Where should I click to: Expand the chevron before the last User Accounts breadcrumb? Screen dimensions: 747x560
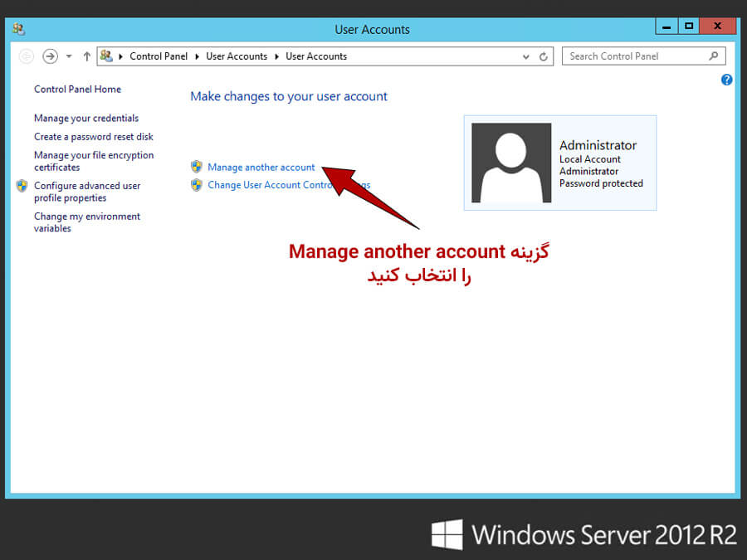276,56
